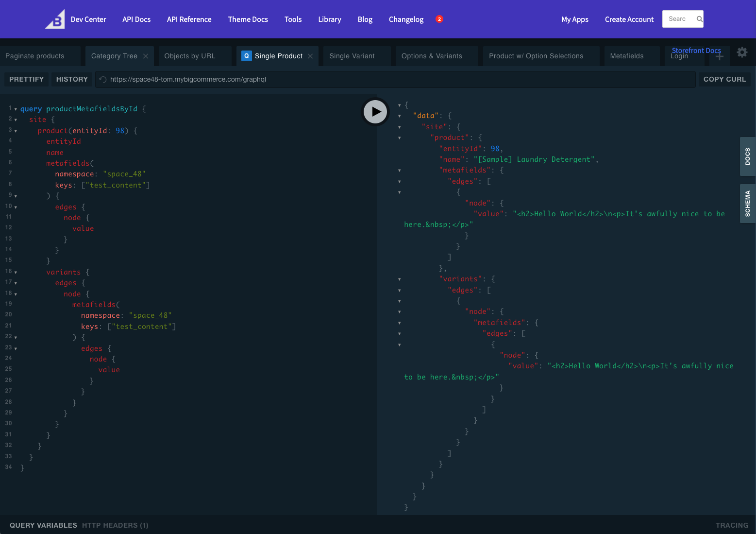
Task: Open the TRACING panel
Action: tap(732, 525)
